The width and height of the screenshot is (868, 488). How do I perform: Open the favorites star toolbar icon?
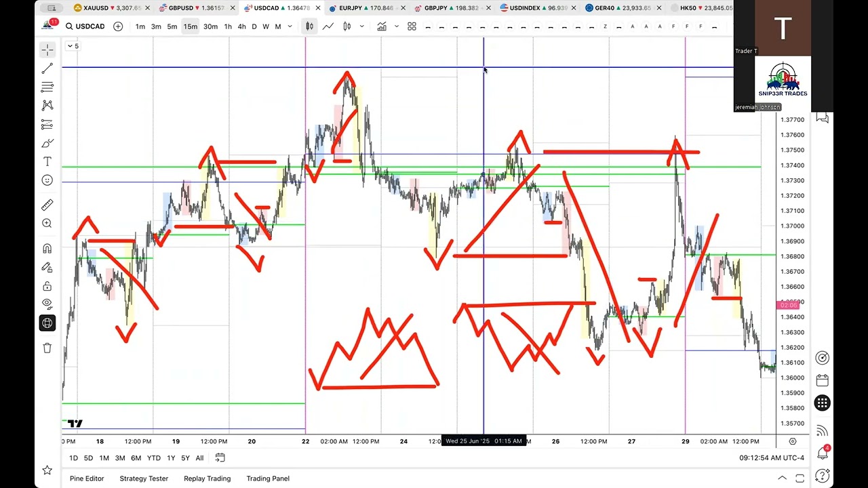[x=47, y=470]
